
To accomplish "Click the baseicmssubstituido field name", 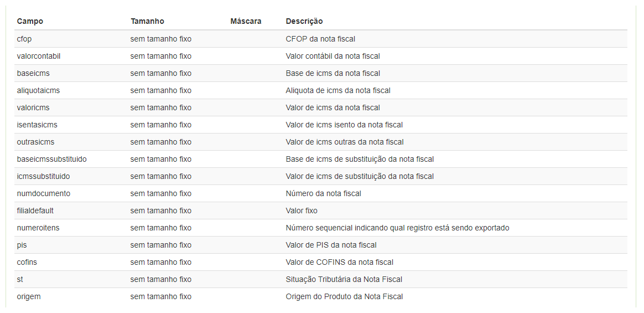I will 51,159.
